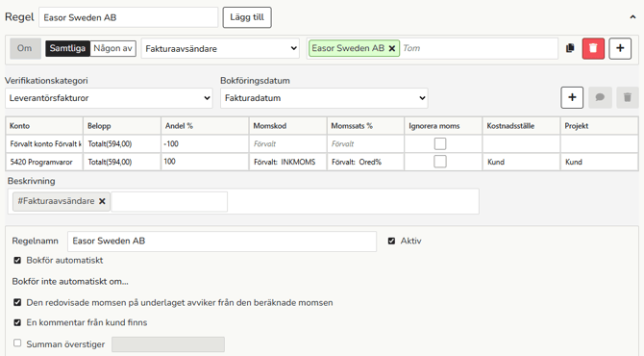Toggle Ignorera moms for Förvalt konto row
Screen dimensions: 644x356
click(x=440, y=143)
